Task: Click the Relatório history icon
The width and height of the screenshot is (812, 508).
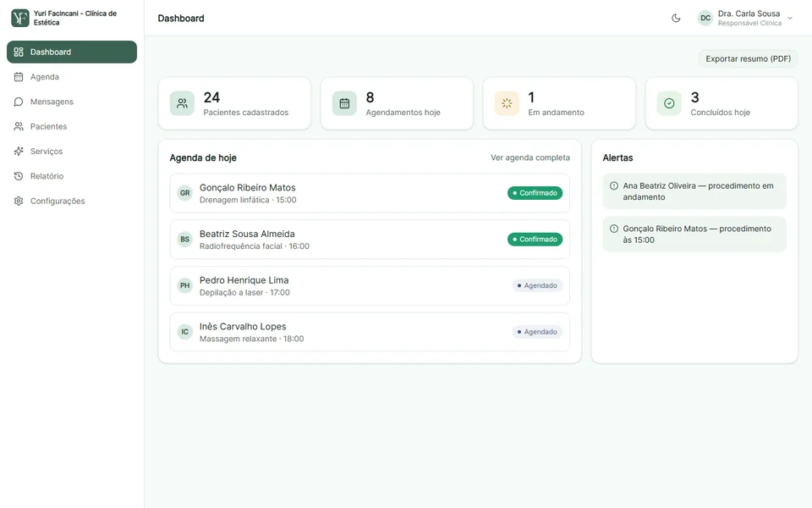Action: pos(19,176)
